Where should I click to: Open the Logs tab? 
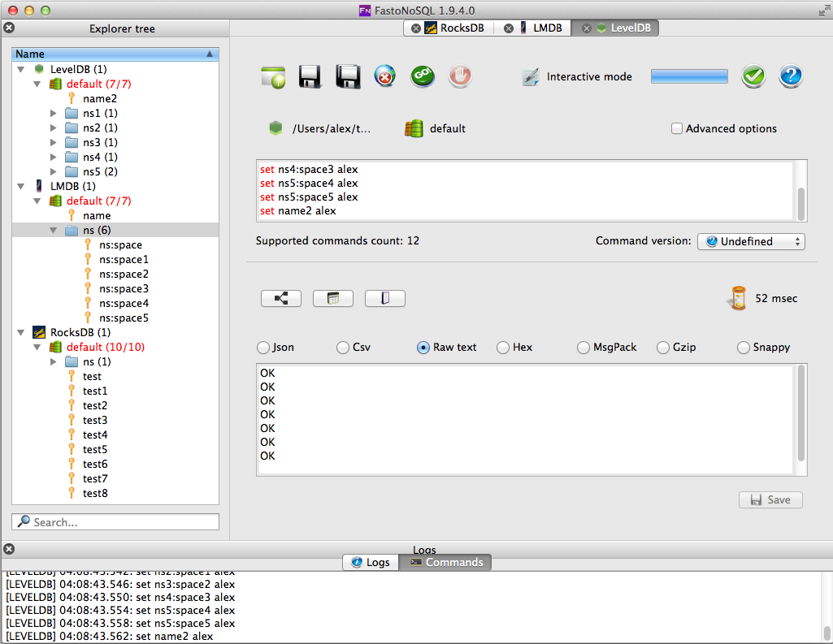[371, 562]
